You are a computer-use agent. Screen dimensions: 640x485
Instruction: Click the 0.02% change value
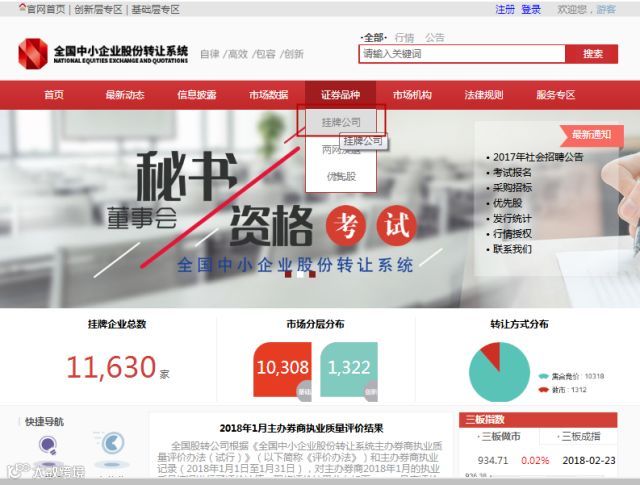535,461
